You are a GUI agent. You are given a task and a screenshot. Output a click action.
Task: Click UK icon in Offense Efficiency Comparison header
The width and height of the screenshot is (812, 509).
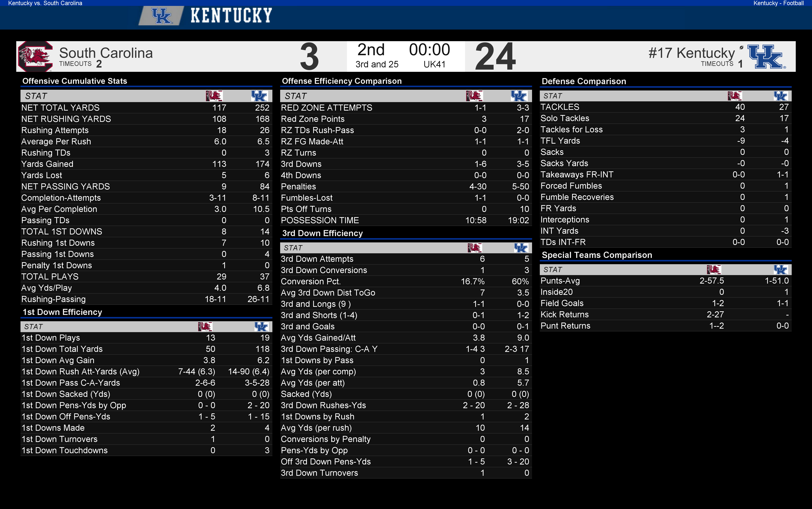pyautogui.click(x=519, y=96)
